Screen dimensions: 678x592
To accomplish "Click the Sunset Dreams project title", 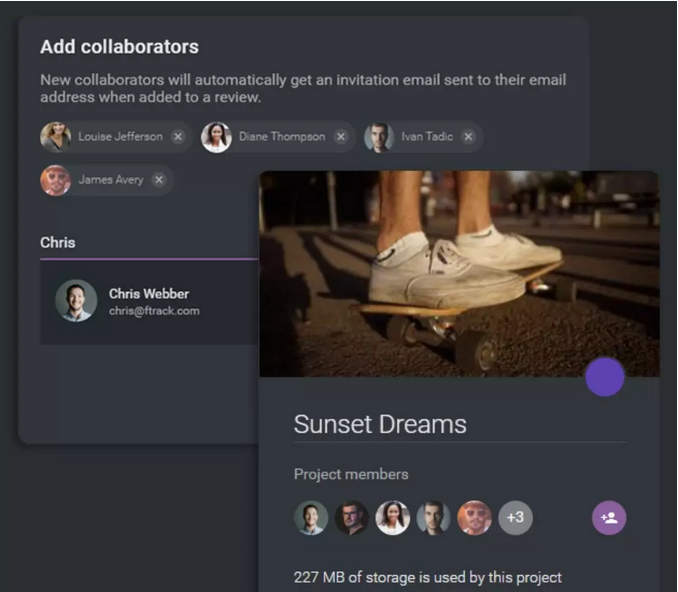I will pos(380,424).
